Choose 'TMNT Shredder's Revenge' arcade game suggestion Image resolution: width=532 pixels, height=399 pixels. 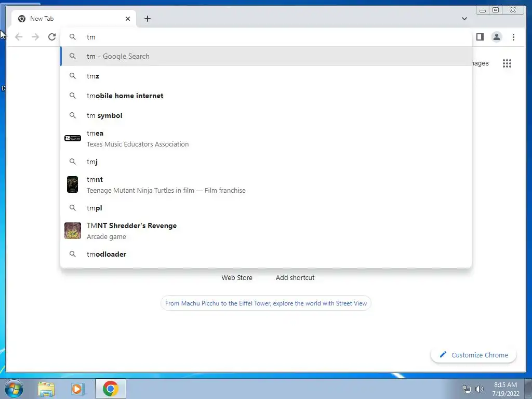[266, 231]
